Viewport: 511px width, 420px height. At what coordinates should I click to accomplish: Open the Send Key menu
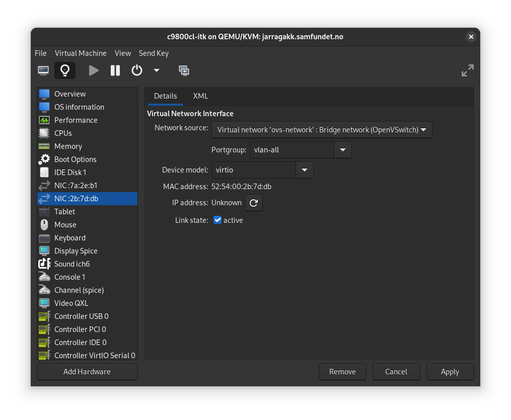154,53
